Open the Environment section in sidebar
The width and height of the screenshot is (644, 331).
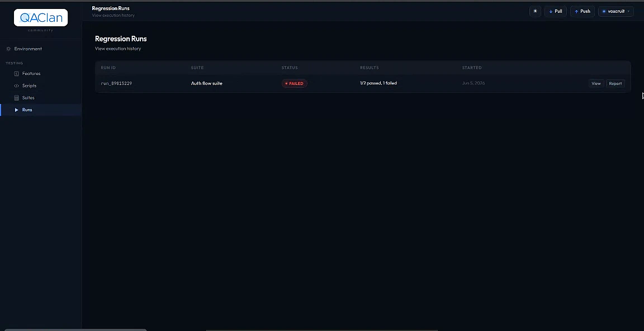[41, 49]
